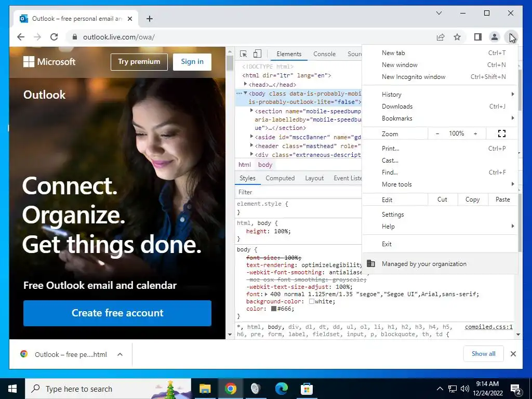Viewport: 532px width, 399px height.
Task: Expand the aside msccBanner node
Action: (251, 136)
